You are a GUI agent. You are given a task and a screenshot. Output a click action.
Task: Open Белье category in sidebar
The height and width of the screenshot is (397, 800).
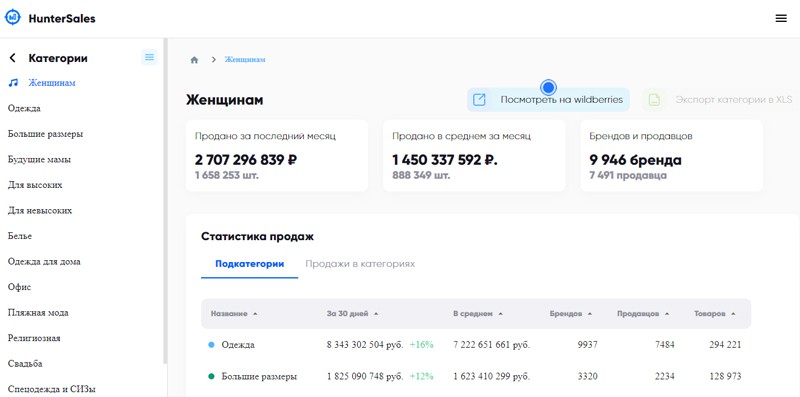[20, 236]
